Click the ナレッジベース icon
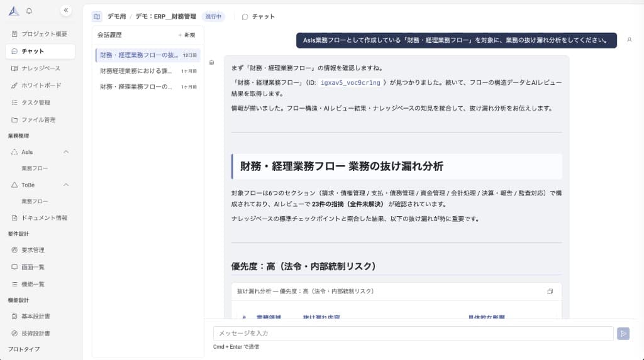 tap(14, 68)
